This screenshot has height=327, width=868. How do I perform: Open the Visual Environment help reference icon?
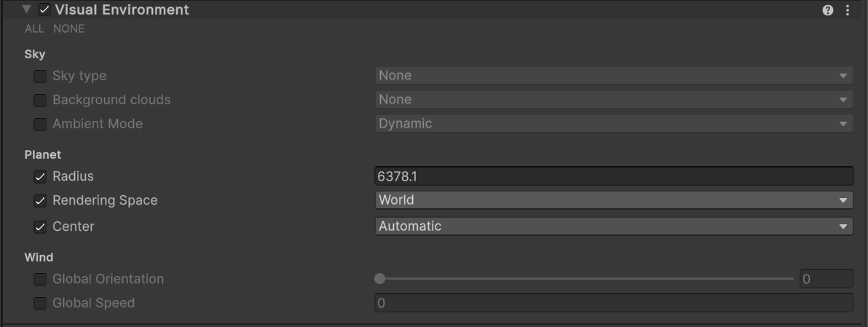coord(828,10)
